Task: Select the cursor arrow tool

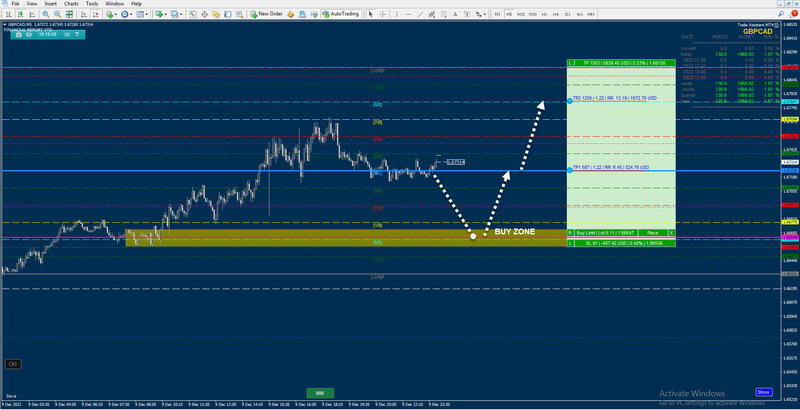Action: click(370, 14)
